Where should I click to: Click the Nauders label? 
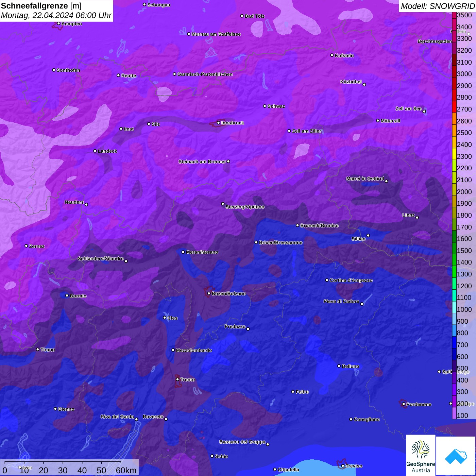coord(74,202)
